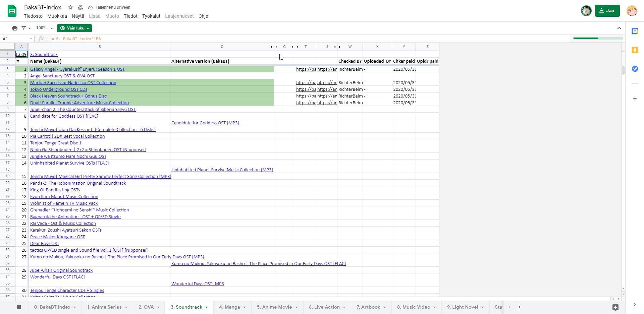
Task: Open the 4. Manga tab menu arrow
Action: tap(245, 307)
